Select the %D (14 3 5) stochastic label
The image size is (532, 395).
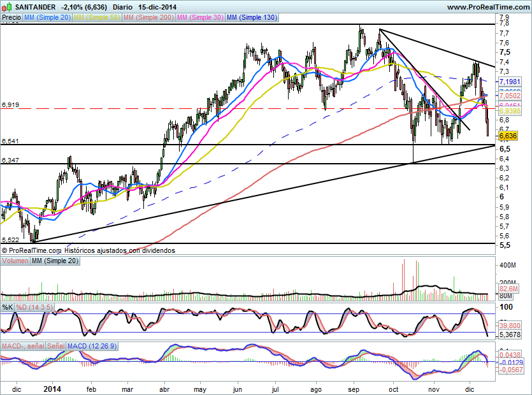(34, 307)
